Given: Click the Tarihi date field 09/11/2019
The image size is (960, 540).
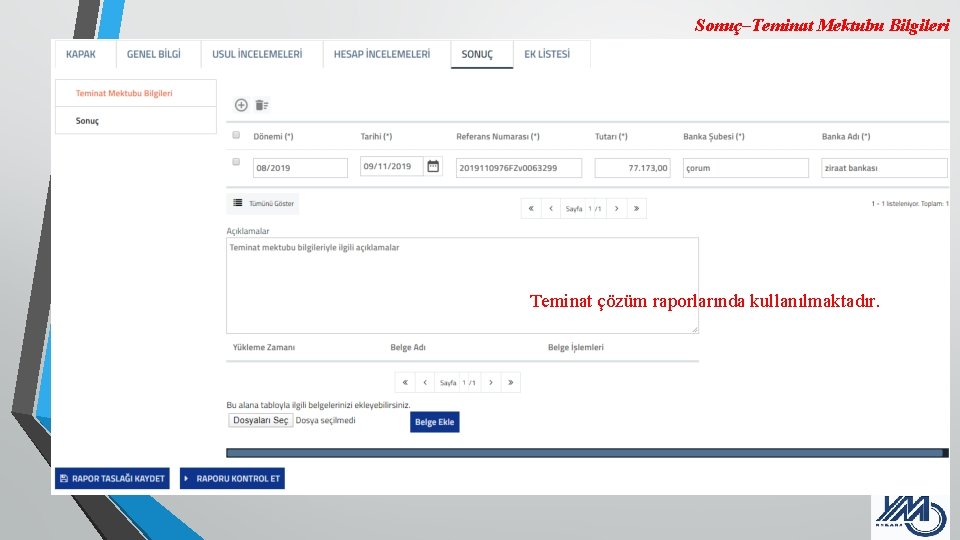Looking at the screenshot, I should 392,167.
